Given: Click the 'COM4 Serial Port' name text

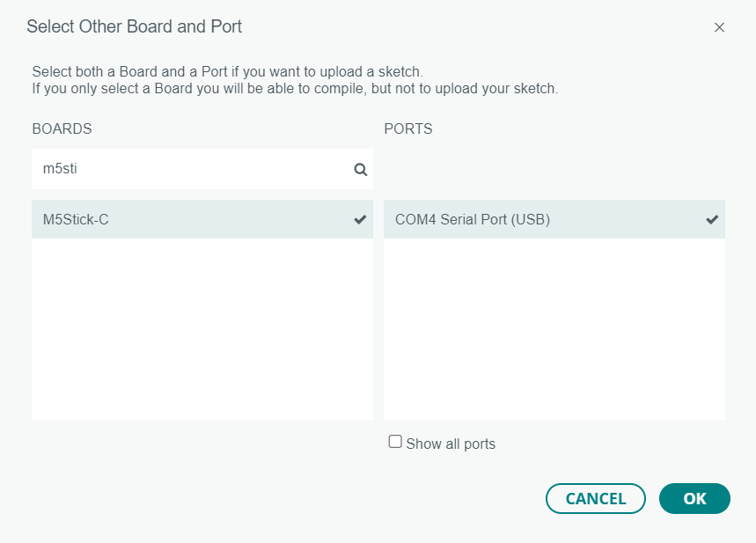Looking at the screenshot, I should pos(473,220).
